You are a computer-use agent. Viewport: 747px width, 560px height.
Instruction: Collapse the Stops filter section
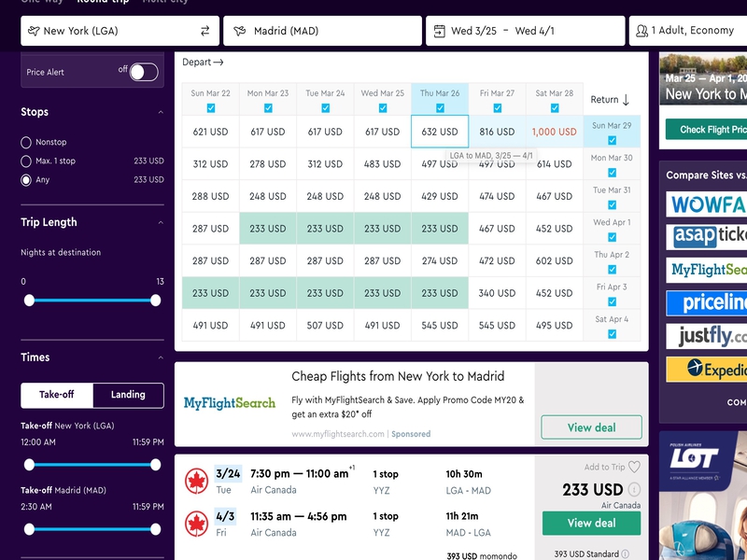click(x=161, y=112)
